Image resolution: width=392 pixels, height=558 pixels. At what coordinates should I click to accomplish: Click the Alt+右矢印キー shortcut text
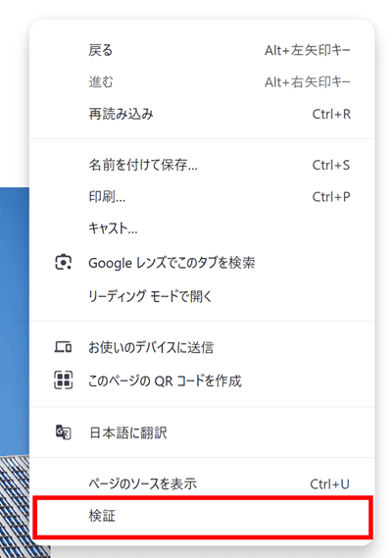coord(308,82)
